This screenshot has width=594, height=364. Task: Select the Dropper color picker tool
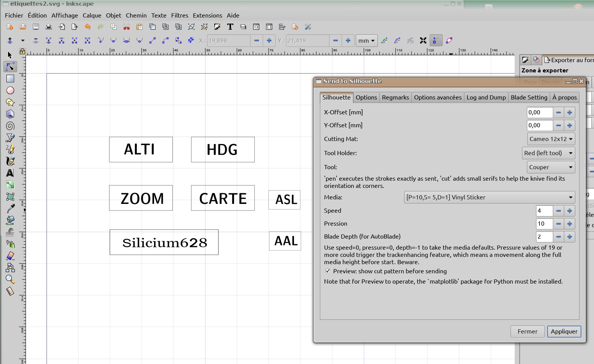click(x=10, y=208)
